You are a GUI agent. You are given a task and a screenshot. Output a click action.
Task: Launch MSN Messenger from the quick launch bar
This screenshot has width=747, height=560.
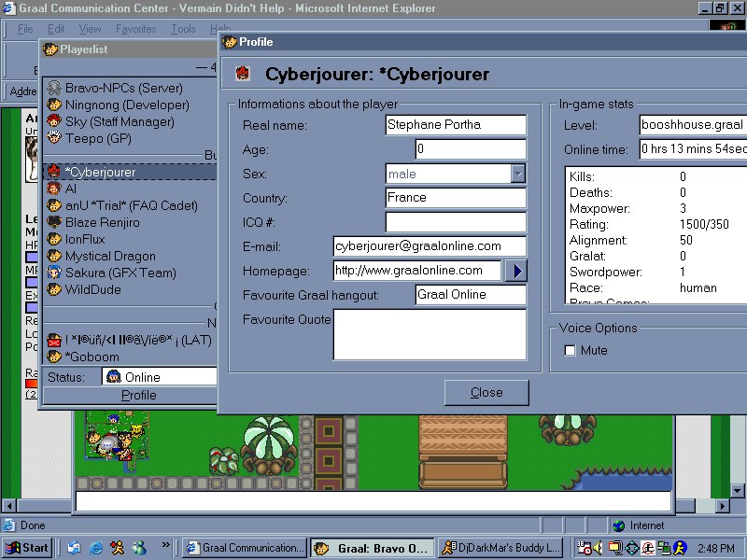[x=139, y=548]
